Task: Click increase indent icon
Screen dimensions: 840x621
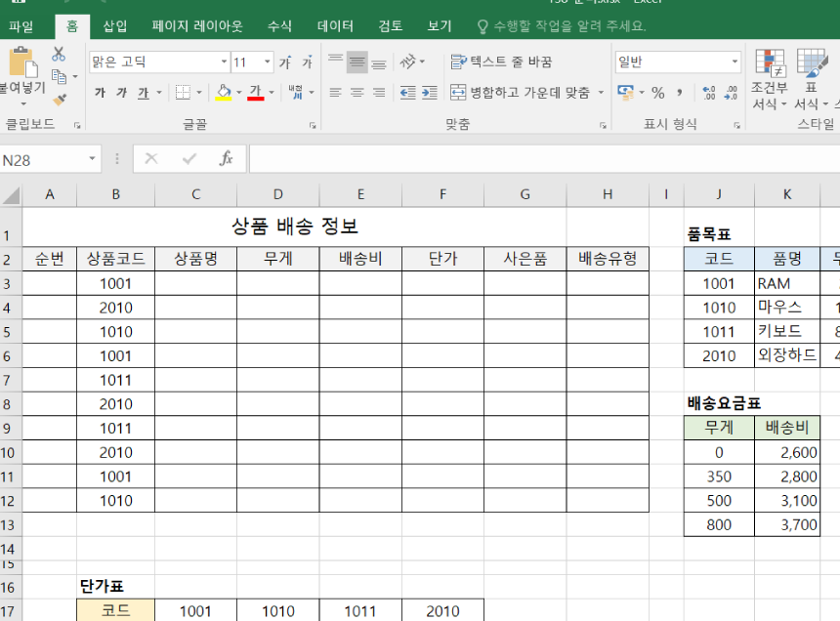Action: (x=430, y=93)
